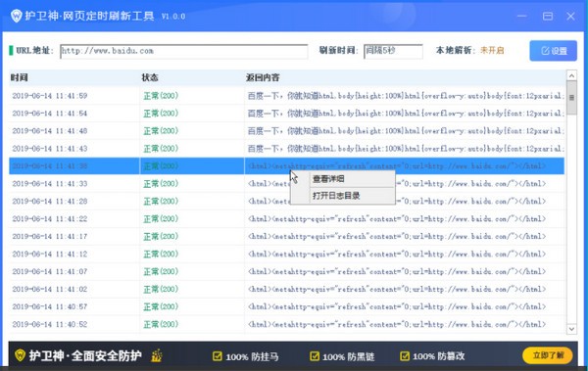Click the scrollbar up arrow

[x=571, y=76]
